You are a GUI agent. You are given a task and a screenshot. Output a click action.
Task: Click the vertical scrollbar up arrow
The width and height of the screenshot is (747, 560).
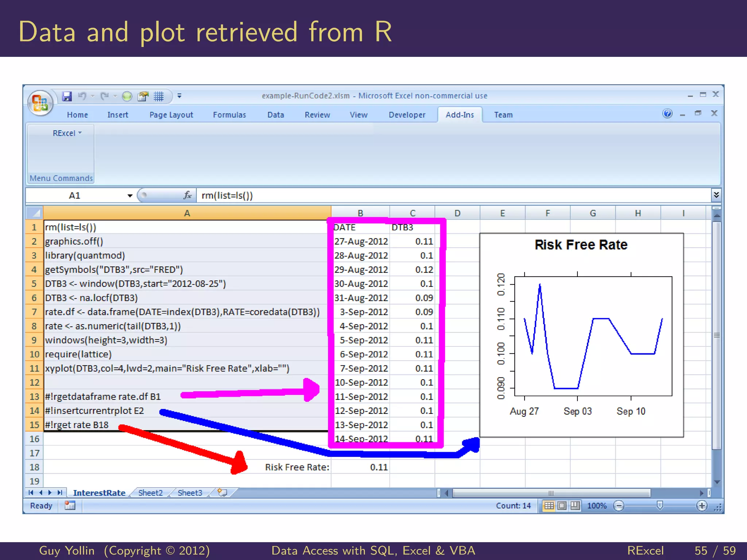pos(717,216)
